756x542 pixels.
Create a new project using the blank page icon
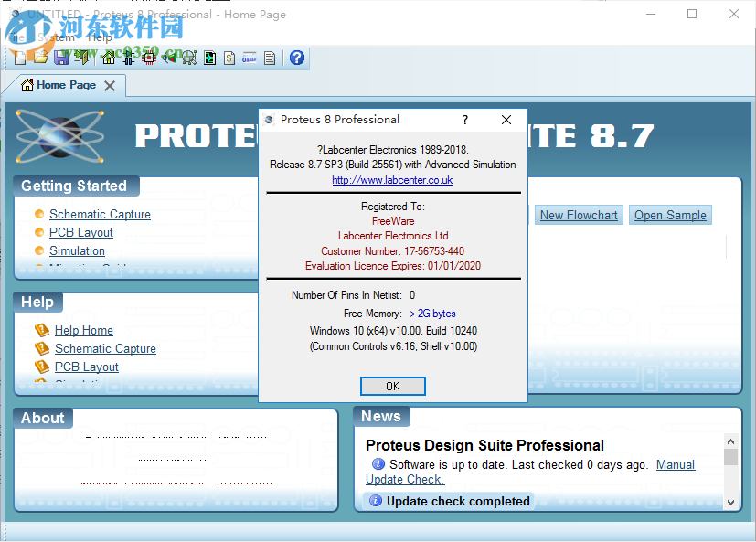(x=20, y=58)
